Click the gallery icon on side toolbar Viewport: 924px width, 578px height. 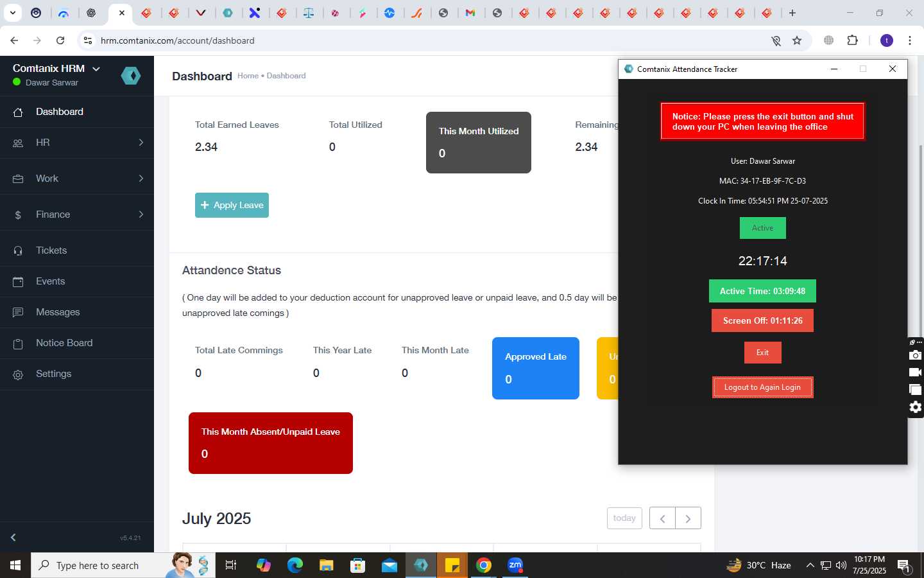[916, 389]
